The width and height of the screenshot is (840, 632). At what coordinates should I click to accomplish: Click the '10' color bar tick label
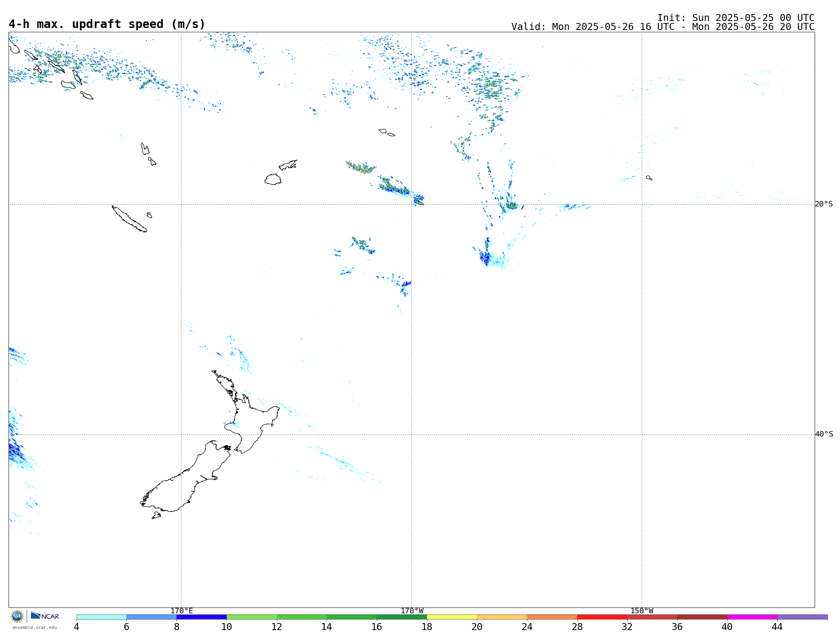[x=227, y=627]
